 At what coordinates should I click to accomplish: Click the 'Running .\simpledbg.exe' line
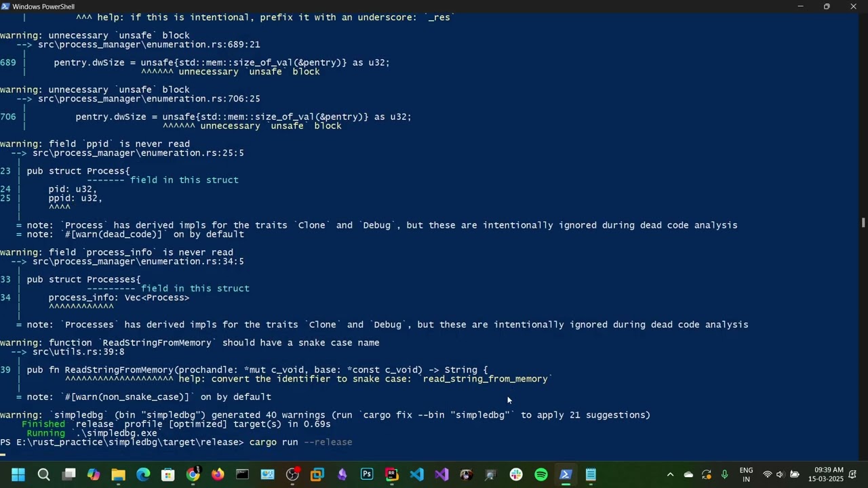[x=92, y=433]
